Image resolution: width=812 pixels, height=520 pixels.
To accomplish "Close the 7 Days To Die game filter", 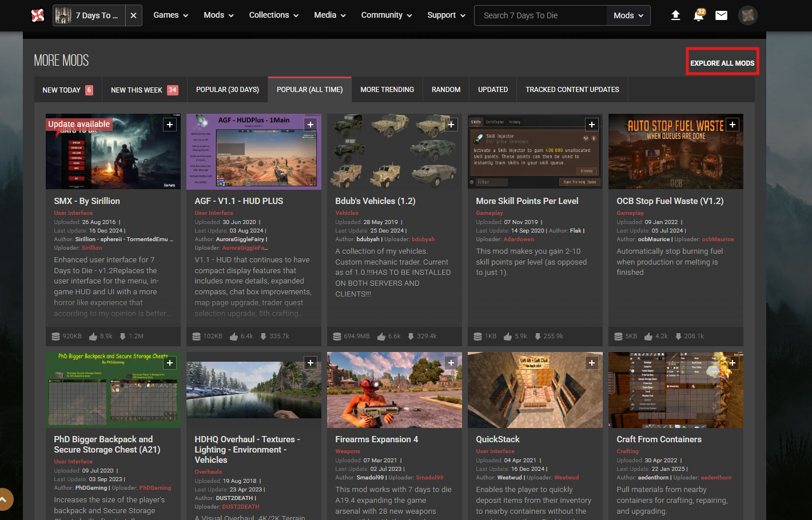I will click(x=133, y=15).
